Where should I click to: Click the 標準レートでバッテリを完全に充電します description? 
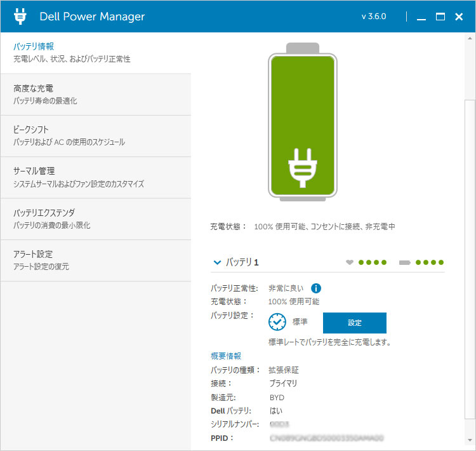tap(329, 342)
